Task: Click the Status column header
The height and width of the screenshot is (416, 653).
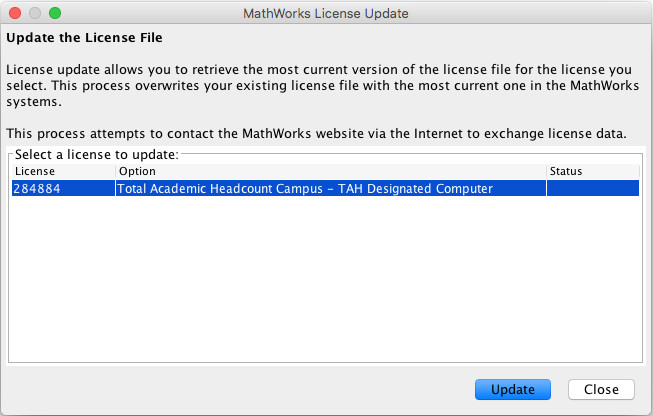Action: tap(592, 172)
